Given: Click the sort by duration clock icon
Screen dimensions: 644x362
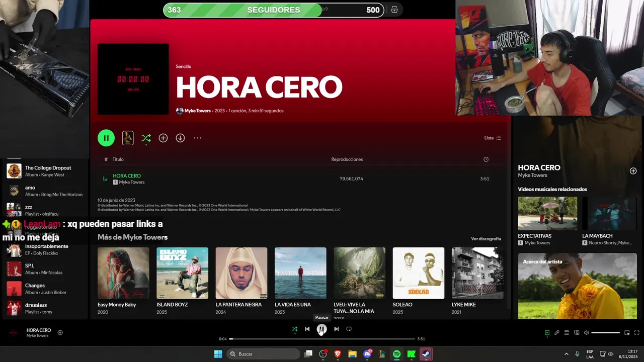Looking at the screenshot, I should (x=486, y=159).
